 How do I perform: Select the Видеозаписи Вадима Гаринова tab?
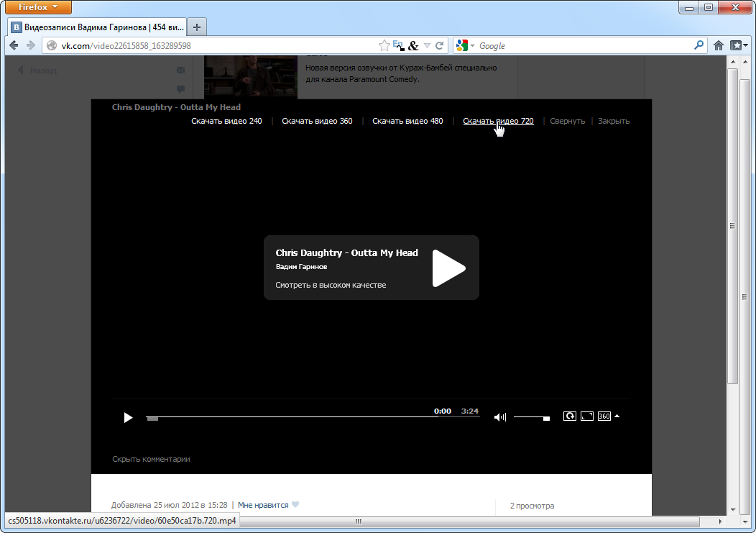[x=98, y=27]
